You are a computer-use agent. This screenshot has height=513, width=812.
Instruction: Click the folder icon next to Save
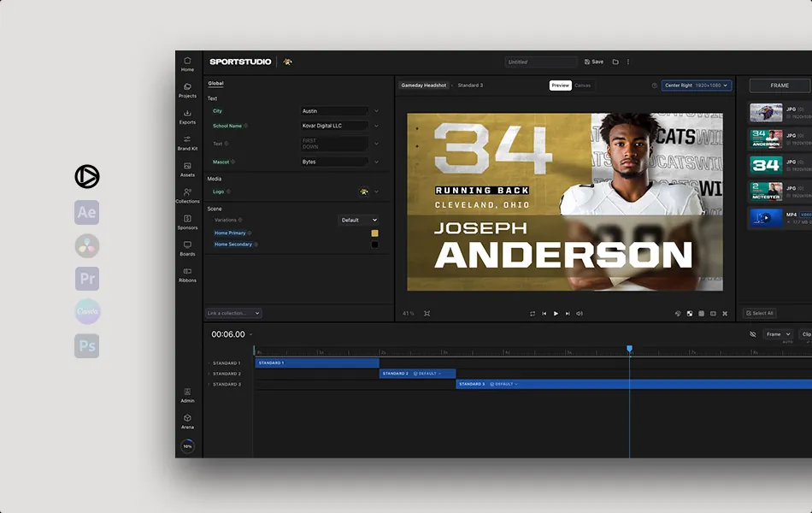point(615,62)
